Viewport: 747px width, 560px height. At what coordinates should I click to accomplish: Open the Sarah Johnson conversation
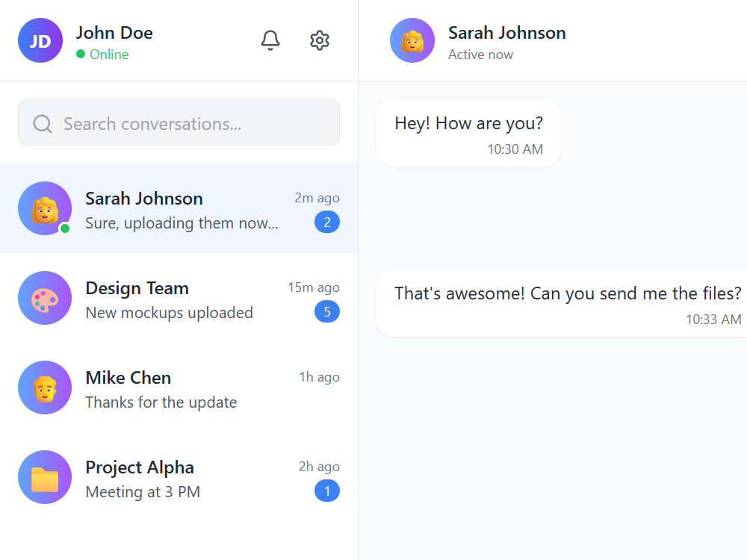pyautogui.click(x=179, y=208)
